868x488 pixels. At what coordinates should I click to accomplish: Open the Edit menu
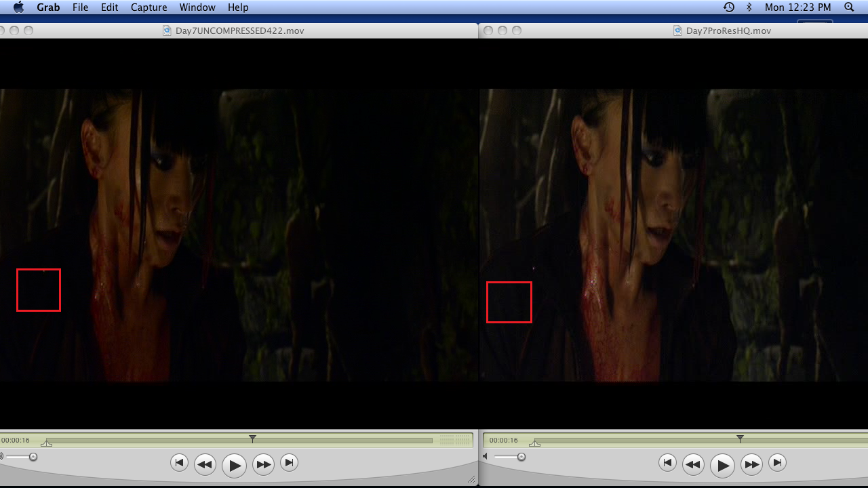click(x=109, y=7)
